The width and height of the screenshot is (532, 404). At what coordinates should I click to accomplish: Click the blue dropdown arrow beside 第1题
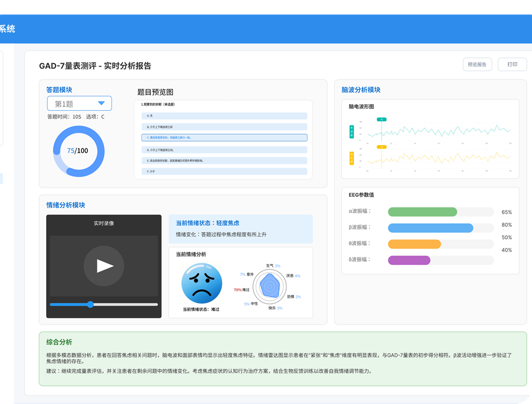coord(101,104)
